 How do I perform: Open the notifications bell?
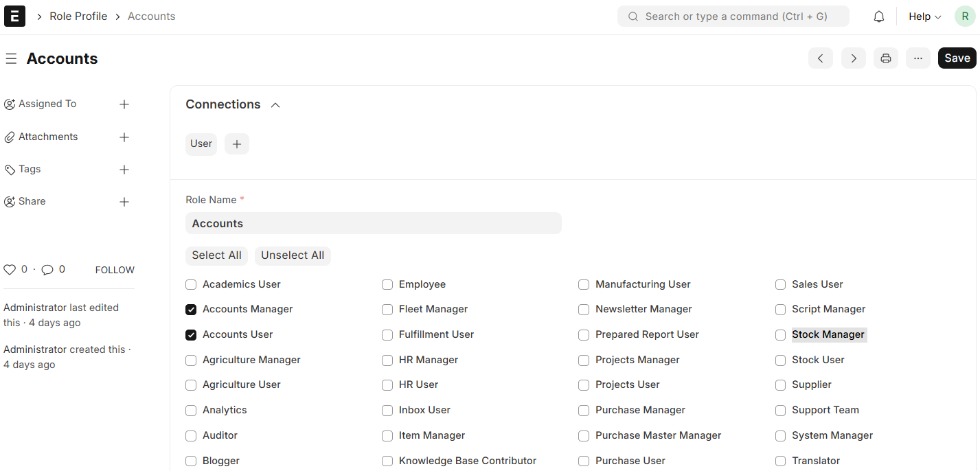(x=878, y=16)
